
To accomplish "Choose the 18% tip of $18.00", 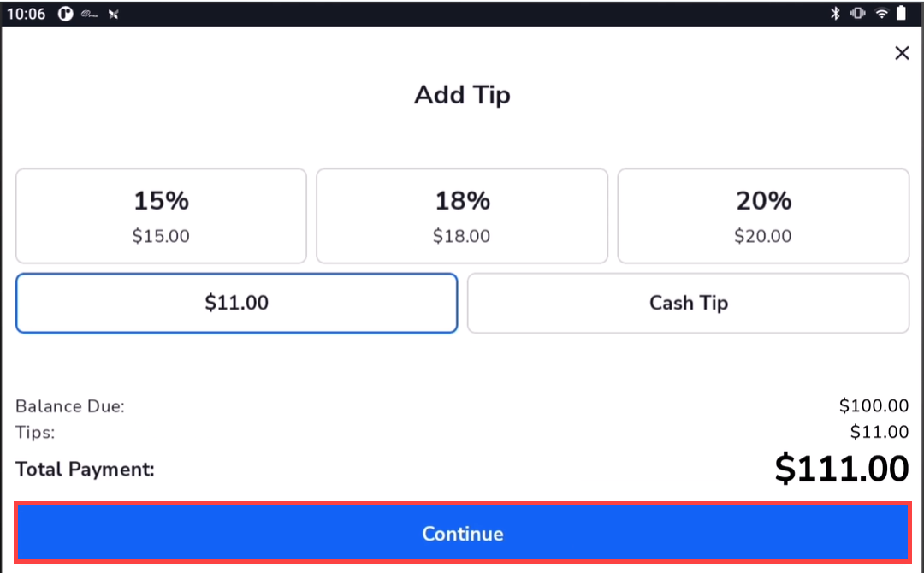I will coord(462,216).
